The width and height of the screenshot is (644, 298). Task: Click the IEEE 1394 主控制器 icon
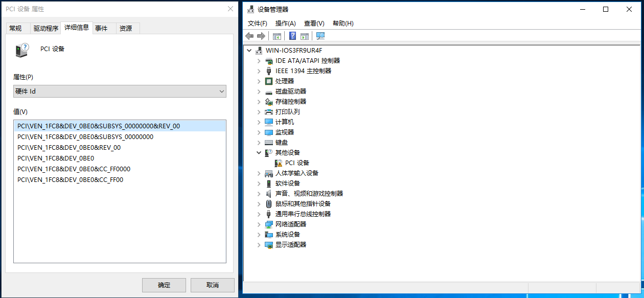pyautogui.click(x=269, y=71)
